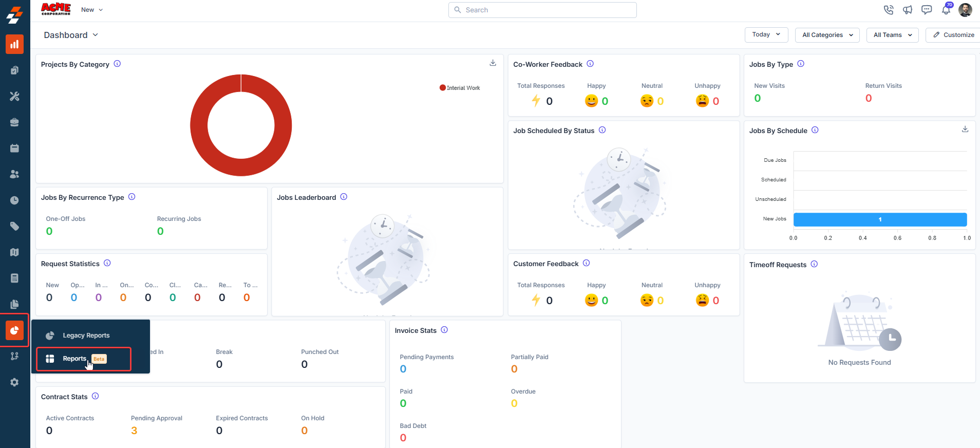This screenshot has width=980, height=448.
Task: Click the Active Contracts count
Action: [49, 431]
